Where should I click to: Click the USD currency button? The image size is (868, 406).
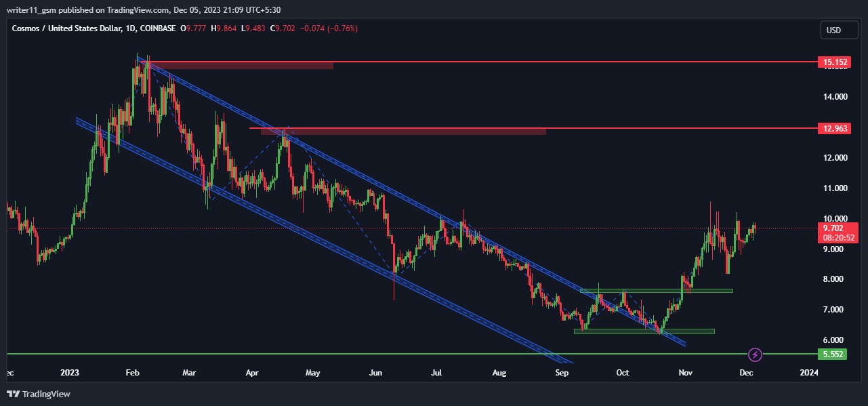[838, 30]
